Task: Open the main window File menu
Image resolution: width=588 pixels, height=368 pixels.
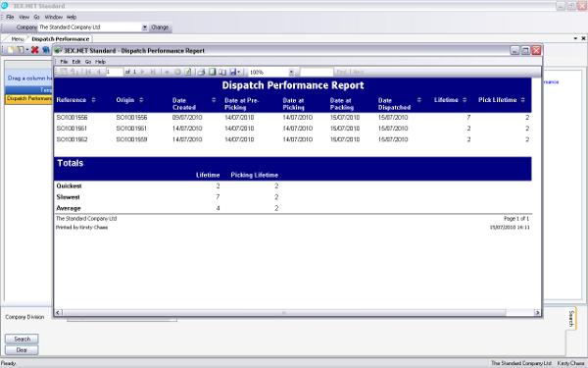Action: (x=10, y=17)
